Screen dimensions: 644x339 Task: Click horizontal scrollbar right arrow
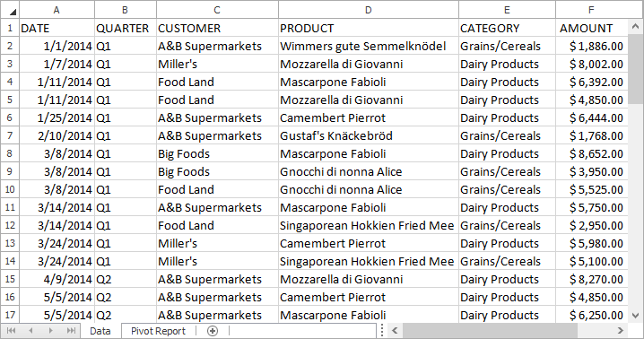click(621, 331)
